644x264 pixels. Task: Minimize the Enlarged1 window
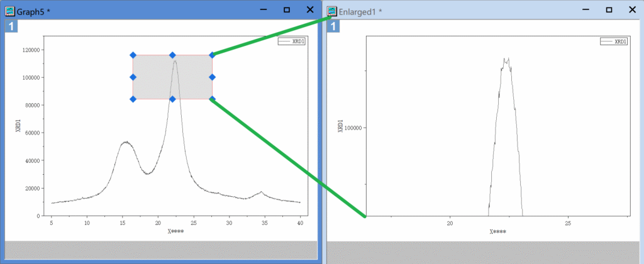point(586,10)
